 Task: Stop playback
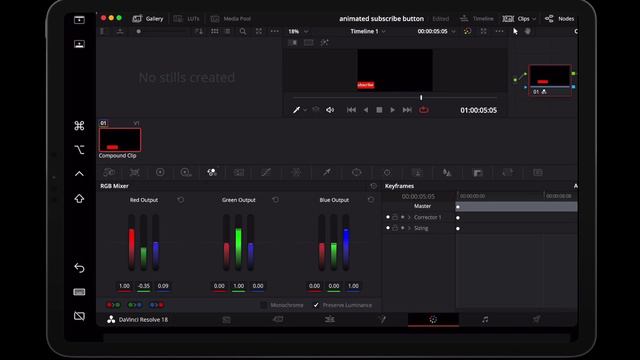379,110
